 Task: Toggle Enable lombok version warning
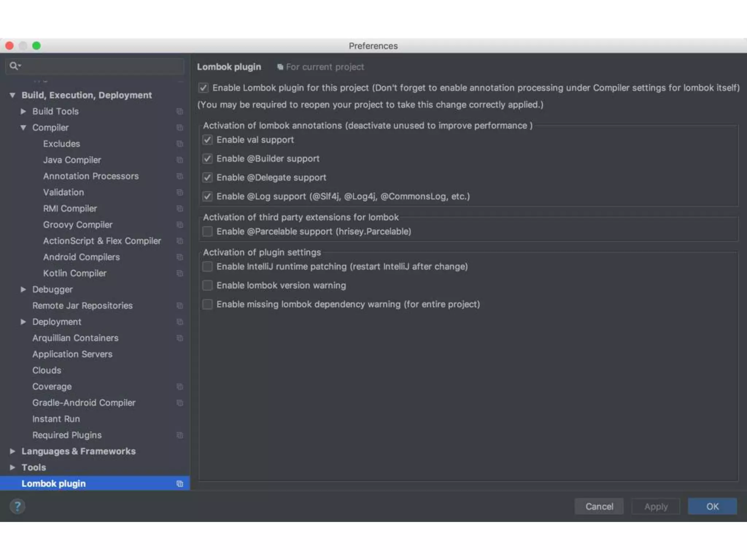click(208, 285)
